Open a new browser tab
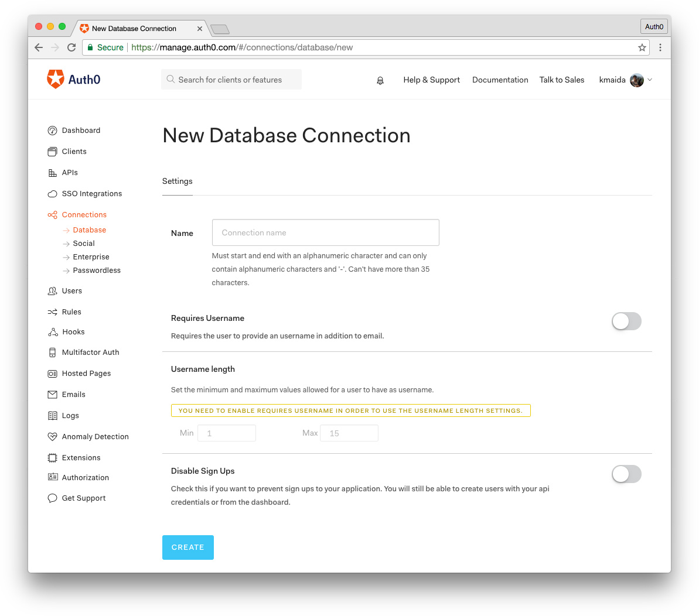 pyautogui.click(x=220, y=29)
